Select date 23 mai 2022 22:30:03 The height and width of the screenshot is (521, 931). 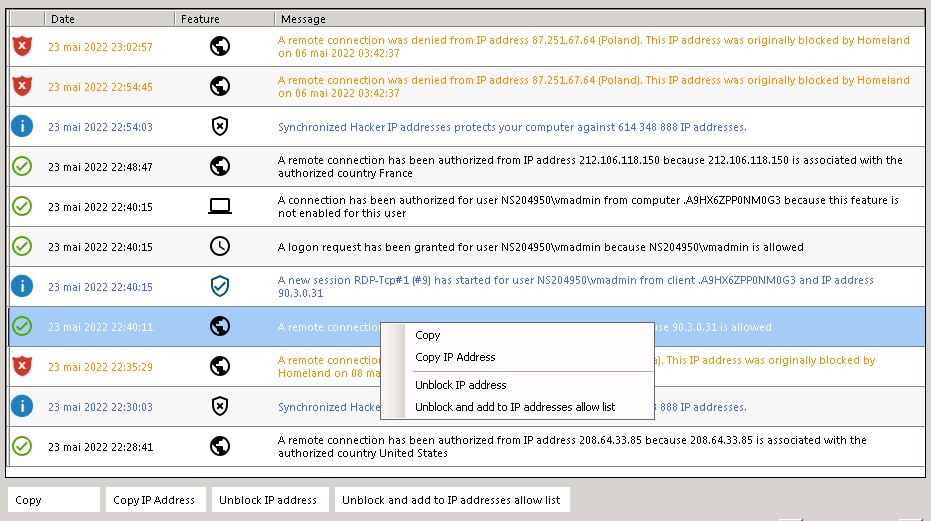[100, 407]
